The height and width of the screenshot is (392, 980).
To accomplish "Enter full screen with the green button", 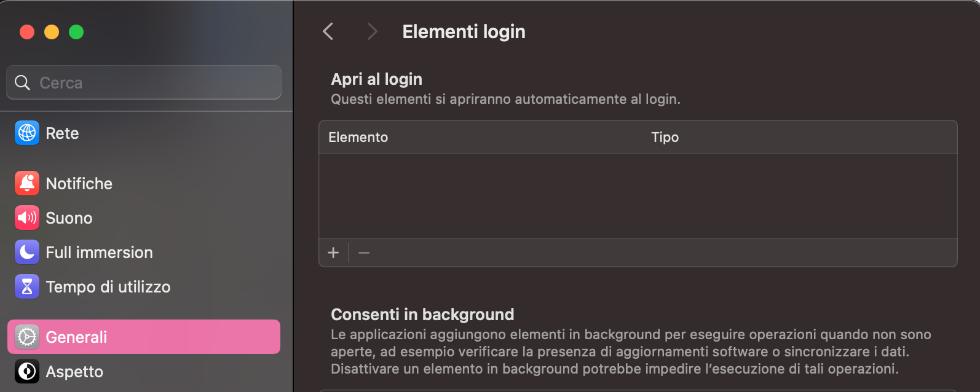I will pyautogui.click(x=76, y=32).
